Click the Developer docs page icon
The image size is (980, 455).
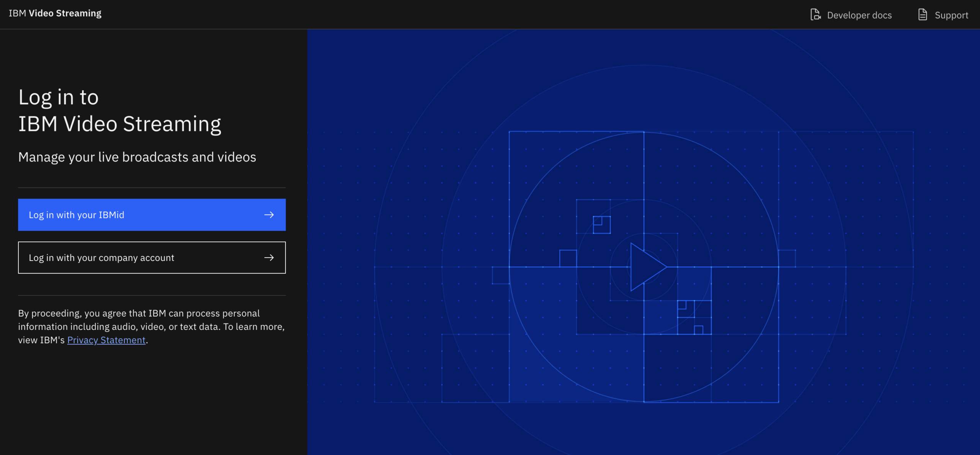[x=815, y=15]
